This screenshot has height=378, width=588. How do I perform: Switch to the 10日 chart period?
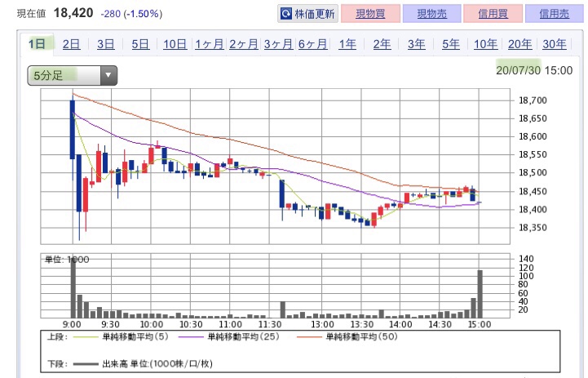[175, 44]
